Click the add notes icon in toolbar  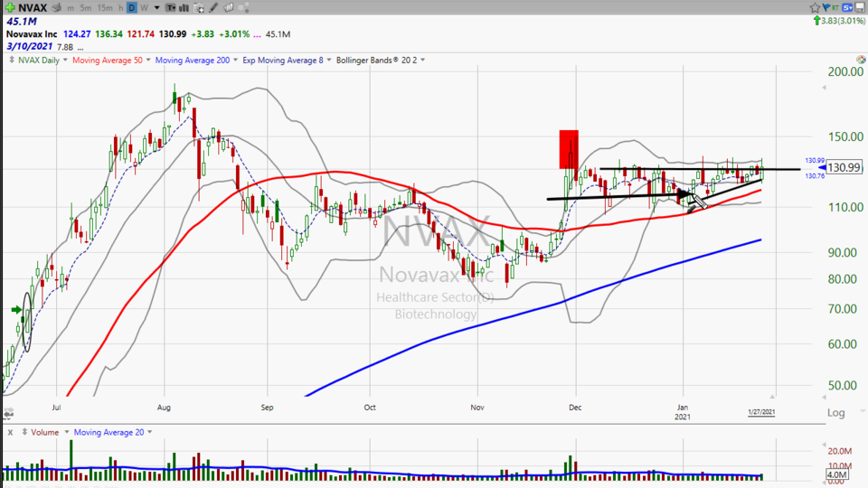[199, 8]
